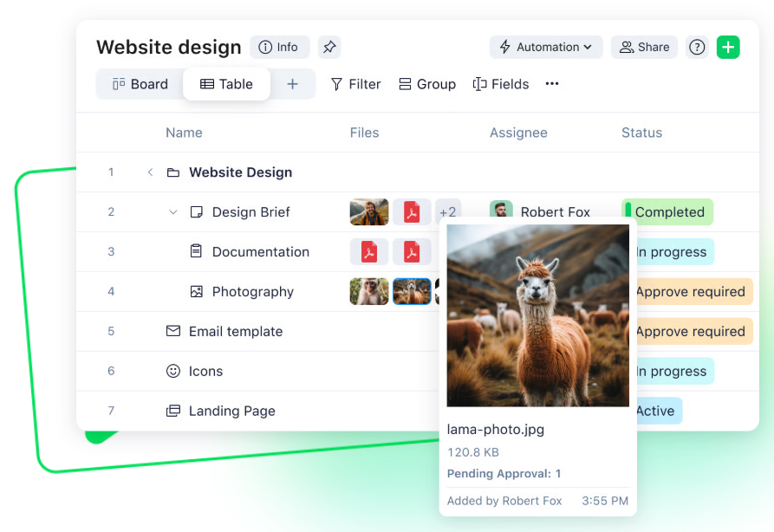Open help question mark icon
The width and height of the screenshot is (774, 532).
697,48
